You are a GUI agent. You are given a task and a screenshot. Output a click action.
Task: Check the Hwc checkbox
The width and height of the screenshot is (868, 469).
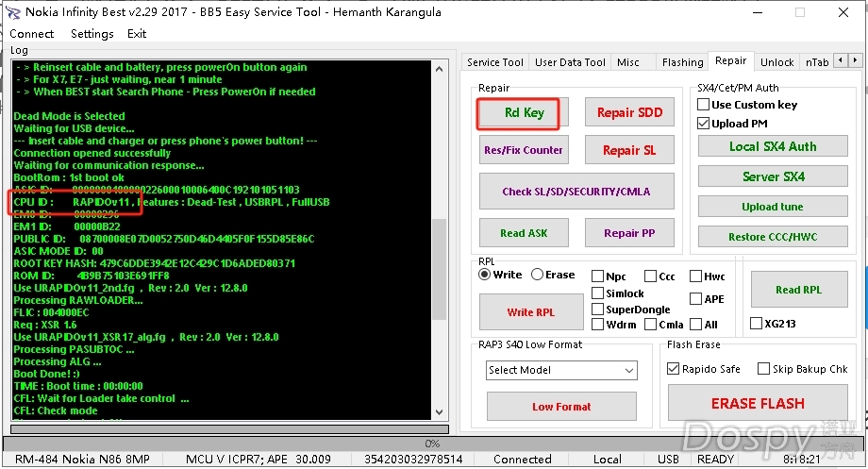(707, 276)
